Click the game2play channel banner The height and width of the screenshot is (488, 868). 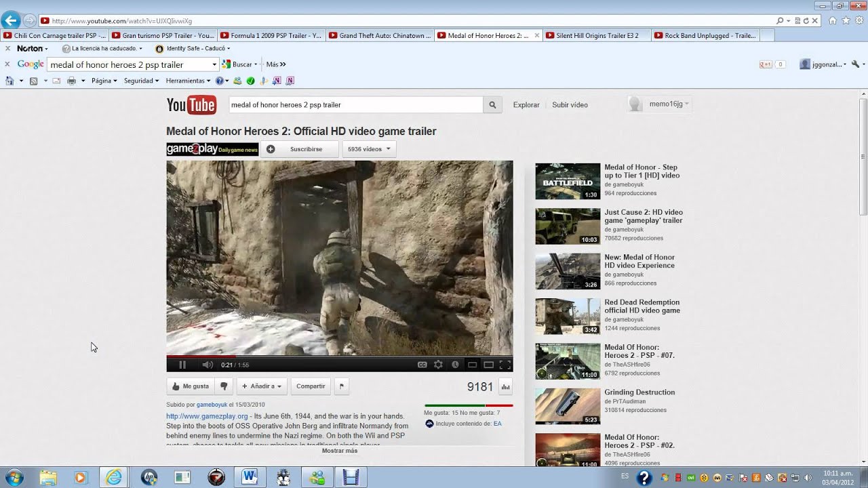[x=212, y=149]
